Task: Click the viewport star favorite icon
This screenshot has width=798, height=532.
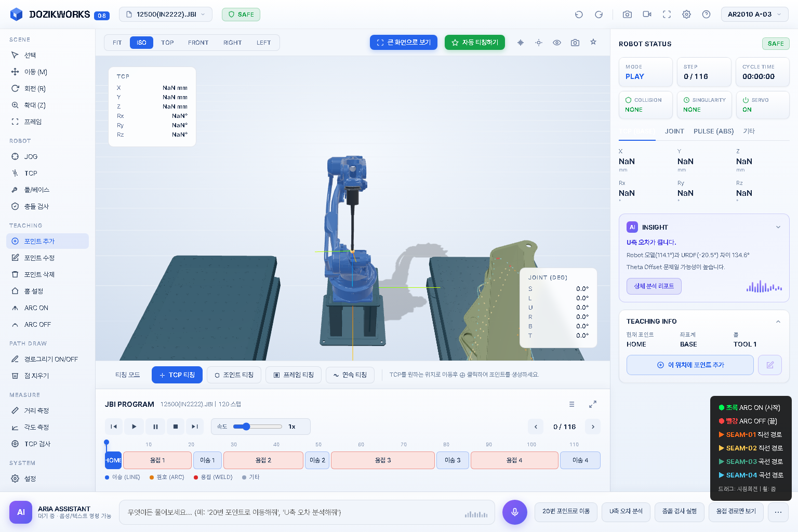Action: pos(593,42)
